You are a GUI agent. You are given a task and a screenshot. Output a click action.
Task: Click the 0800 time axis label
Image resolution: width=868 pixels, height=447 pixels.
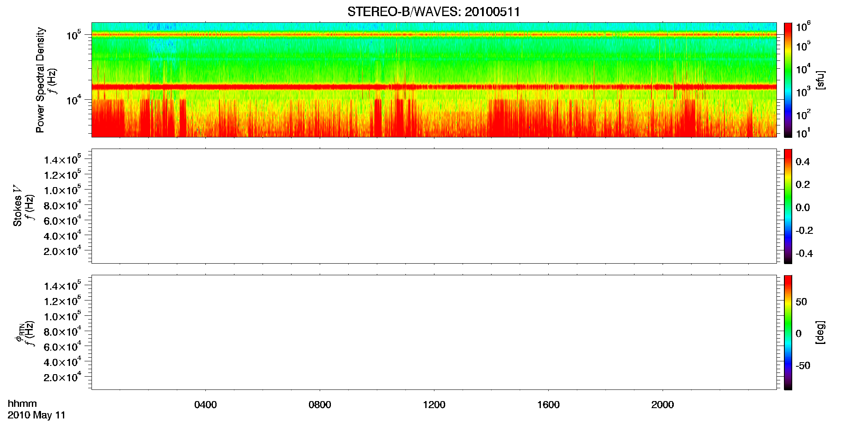pyautogui.click(x=320, y=405)
